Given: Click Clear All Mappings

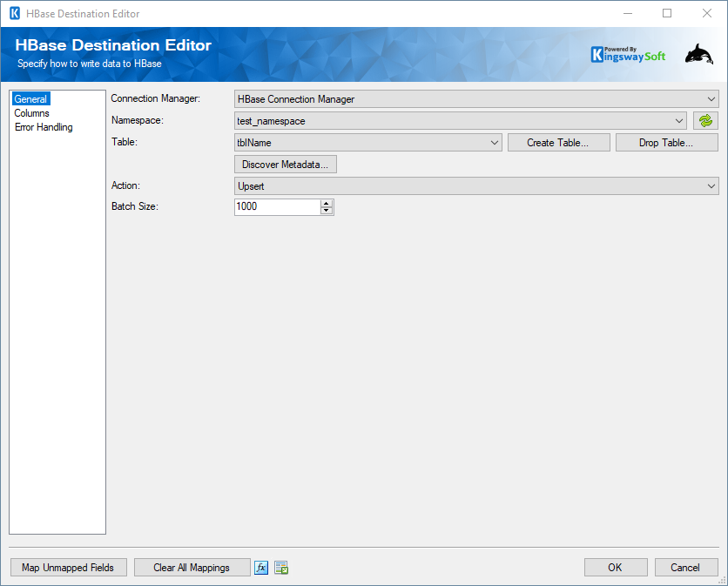Looking at the screenshot, I should point(192,567).
